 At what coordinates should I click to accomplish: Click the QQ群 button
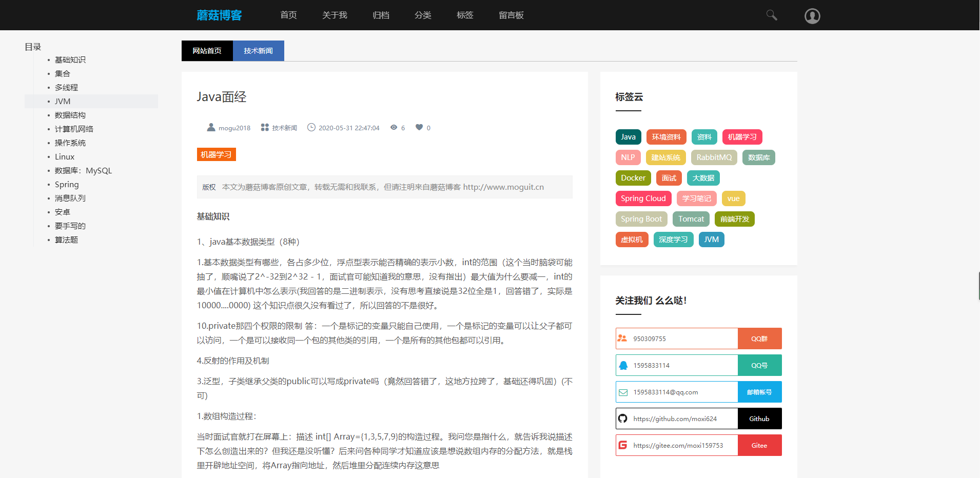point(760,338)
